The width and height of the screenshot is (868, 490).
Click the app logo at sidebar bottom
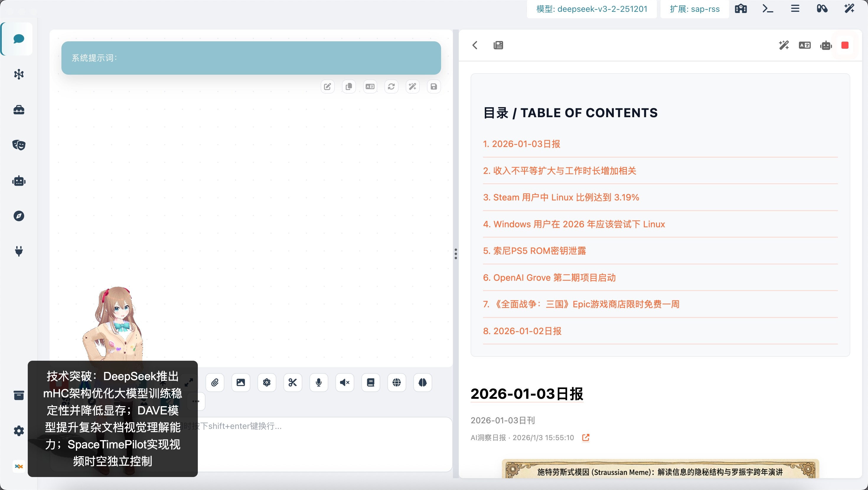pyautogui.click(x=19, y=466)
